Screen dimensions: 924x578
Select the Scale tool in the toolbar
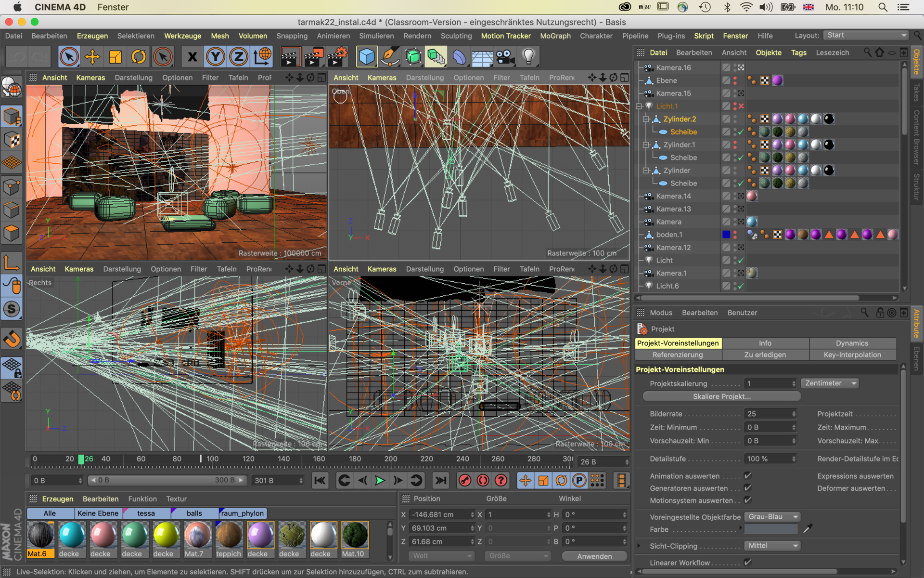115,57
